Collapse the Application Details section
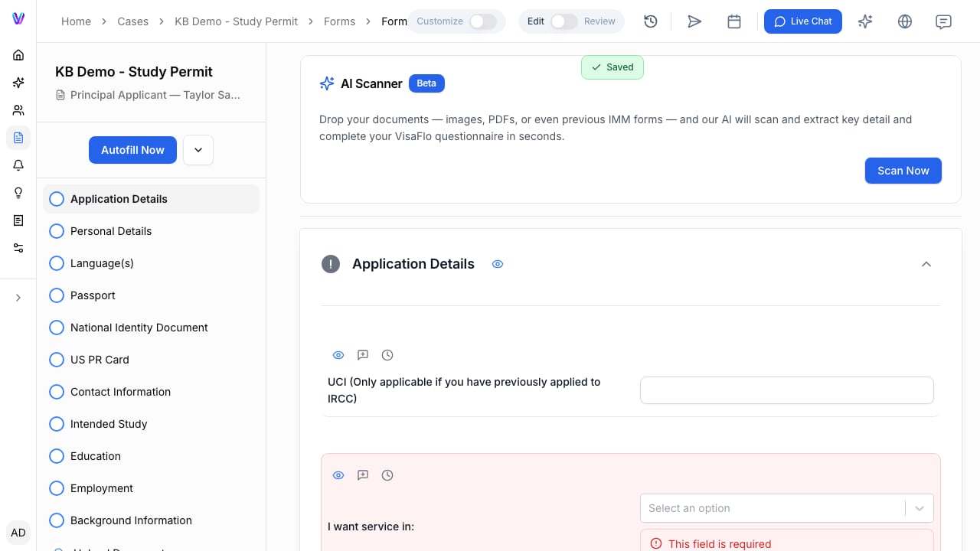The height and width of the screenshot is (551, 980). click(x=926, y=264)
